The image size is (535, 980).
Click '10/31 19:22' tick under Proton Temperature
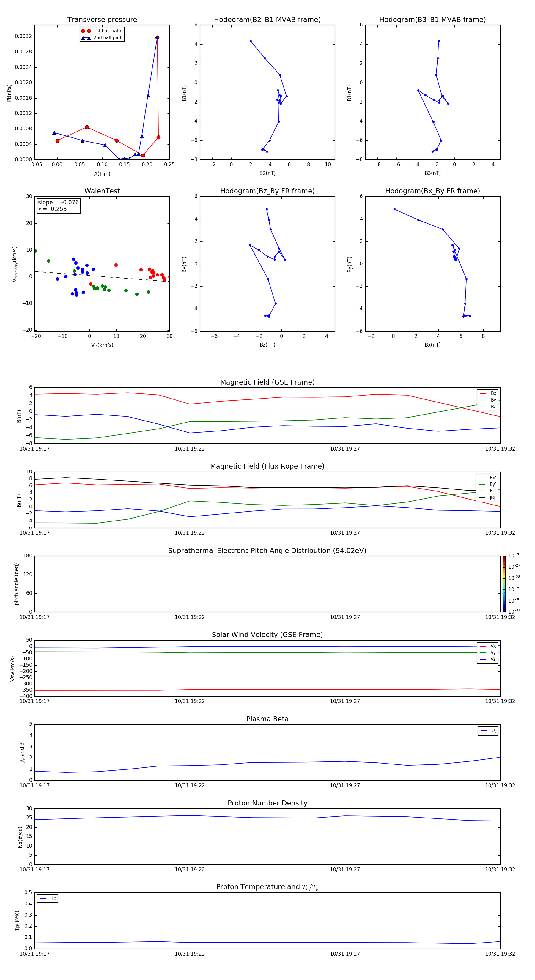(x=190, y=954)
